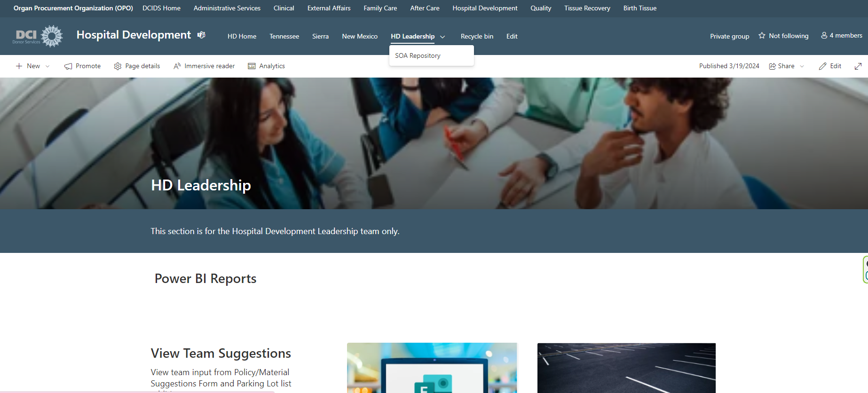Viewport: 868px width, 393px height.
Task: Click the Share icon in the toolbar
Action: click(x=772, y=66)
